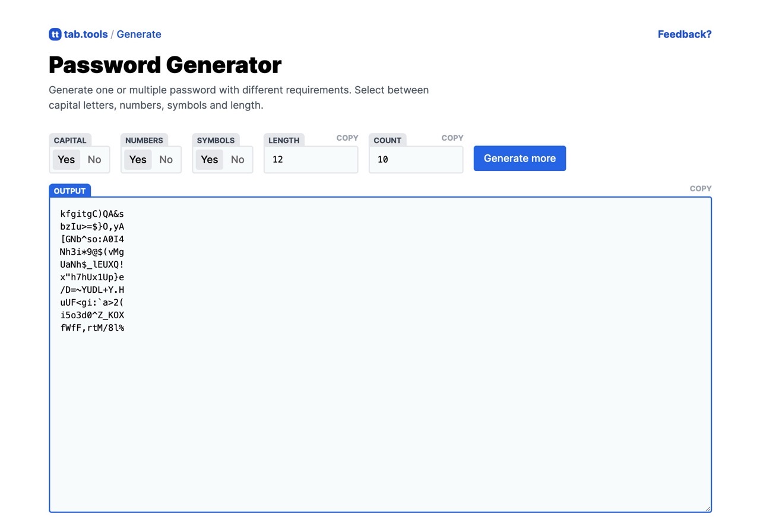
Task: Set Numbers to No
Action: coord(166,160)
